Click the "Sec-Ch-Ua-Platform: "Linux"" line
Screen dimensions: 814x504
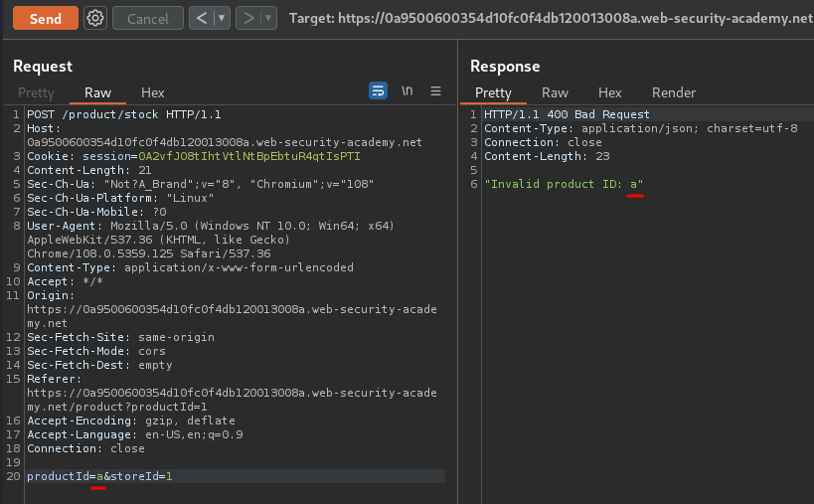click(x=120, y=198)
